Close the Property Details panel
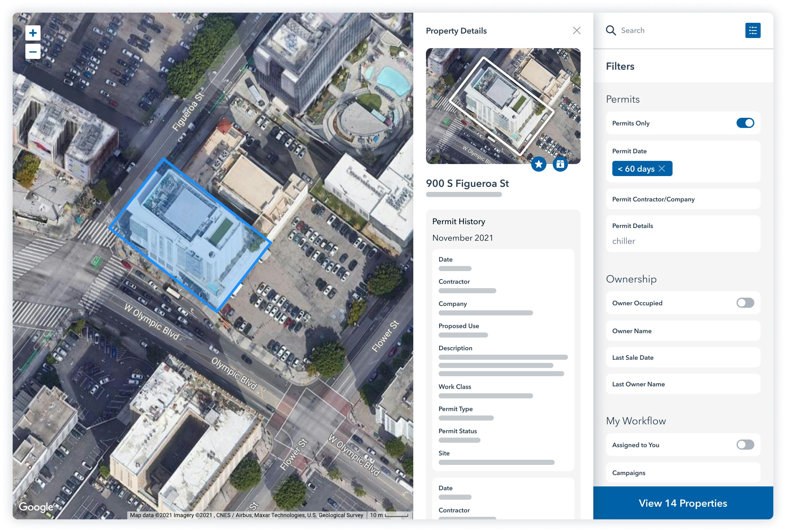The image size is (786, 532). 577,30
